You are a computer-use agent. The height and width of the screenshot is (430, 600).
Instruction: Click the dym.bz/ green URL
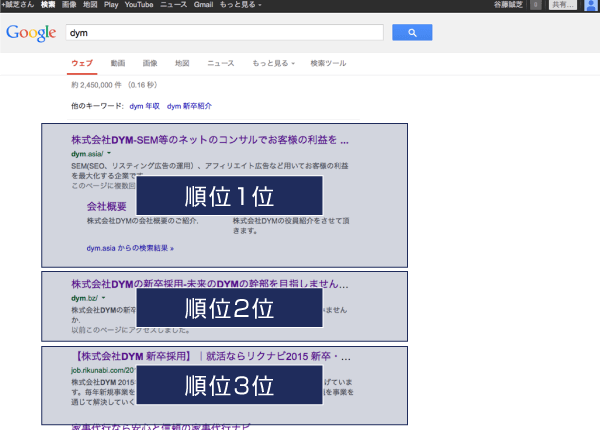pyautogui.click(x=85, y=298)
